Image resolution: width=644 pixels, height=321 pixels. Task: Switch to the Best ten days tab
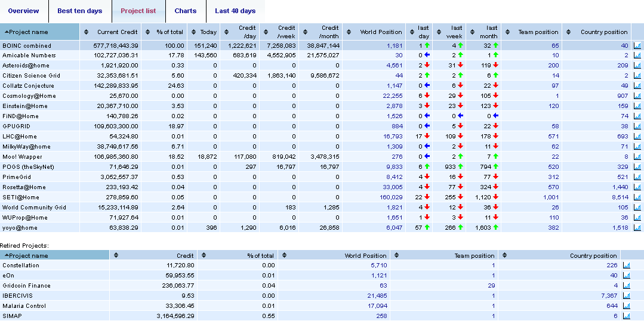point(79,11)
